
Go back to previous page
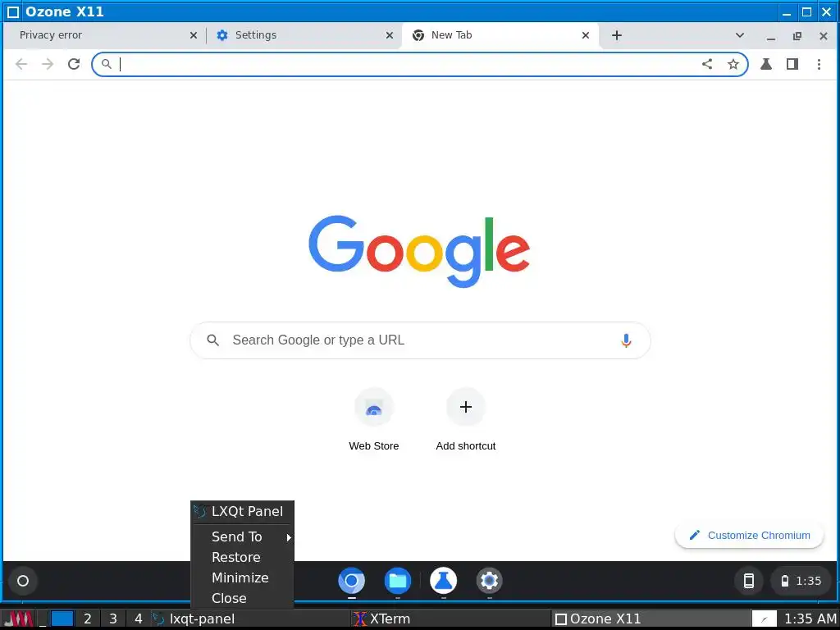click(x=21, y=64)
